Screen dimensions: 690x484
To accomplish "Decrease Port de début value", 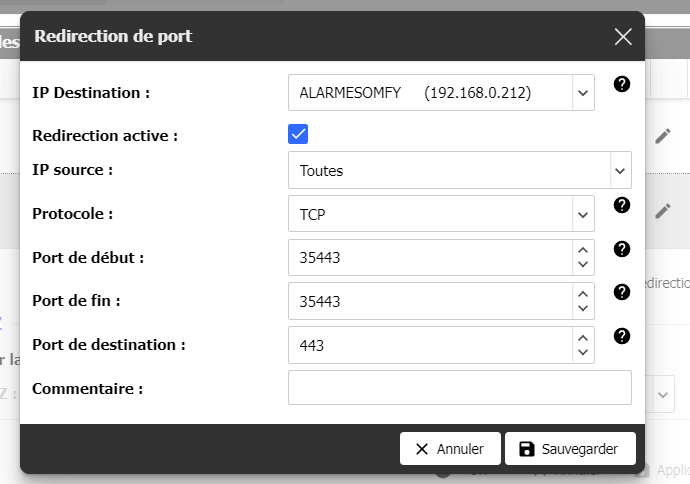I will point(582,265).
